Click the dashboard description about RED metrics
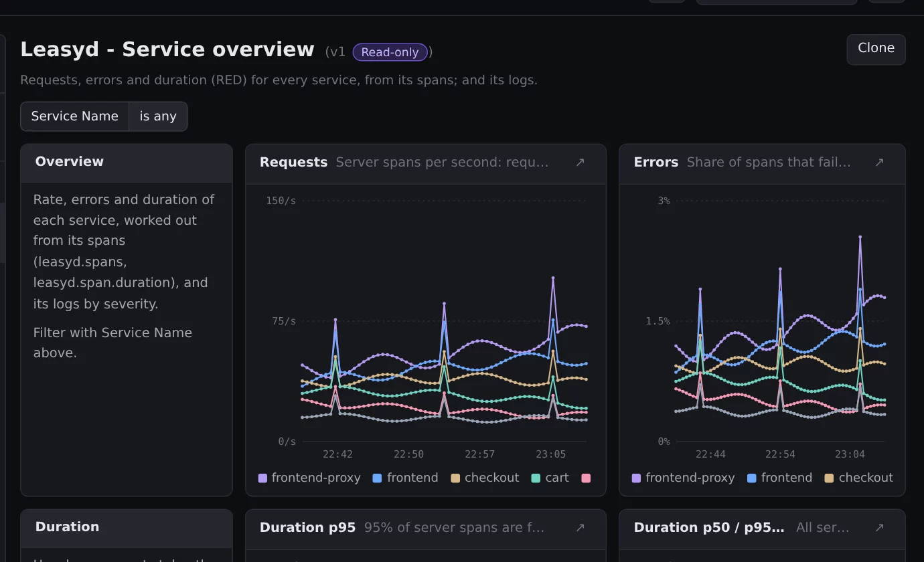The image size is (924, 562). 279,80
